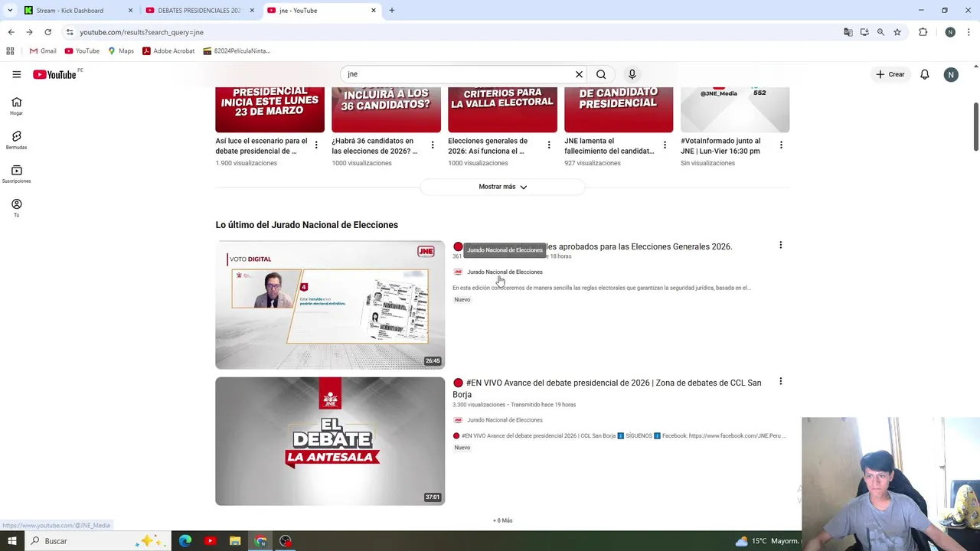This screenshot has height=551, width=980.
Task: Open options for 'Elecciones generales de 2026' video
Action: tap(549, 145)
